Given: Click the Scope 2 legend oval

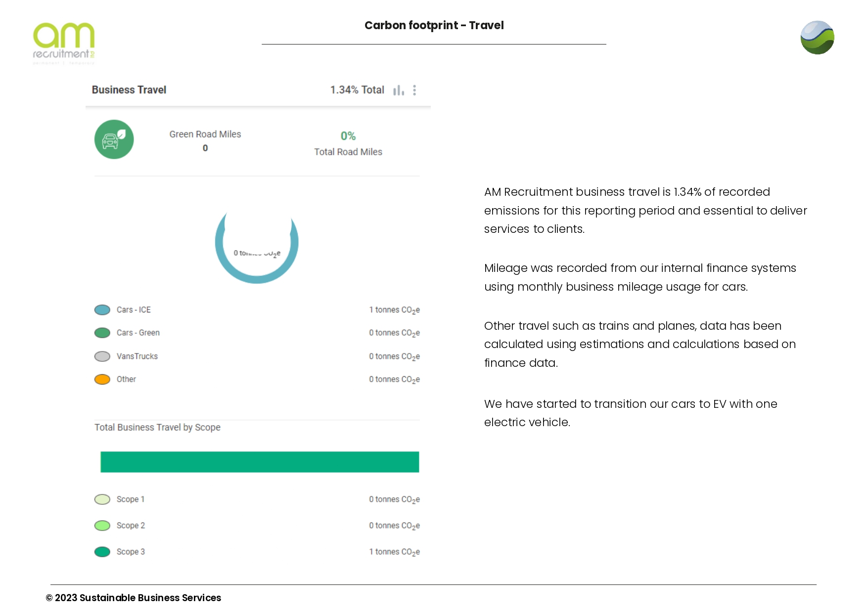Looking at the screenshot, I should pos(102,525).
